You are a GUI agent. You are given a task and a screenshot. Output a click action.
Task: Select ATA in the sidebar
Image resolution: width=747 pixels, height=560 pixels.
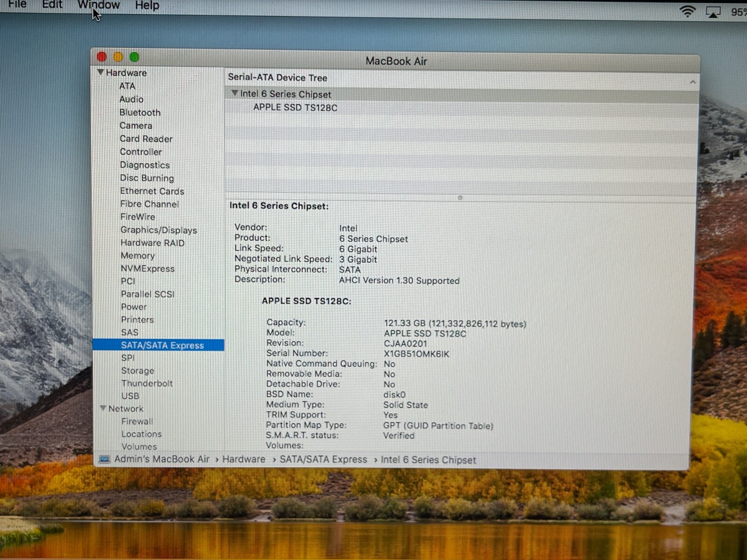tap(127, 86)
